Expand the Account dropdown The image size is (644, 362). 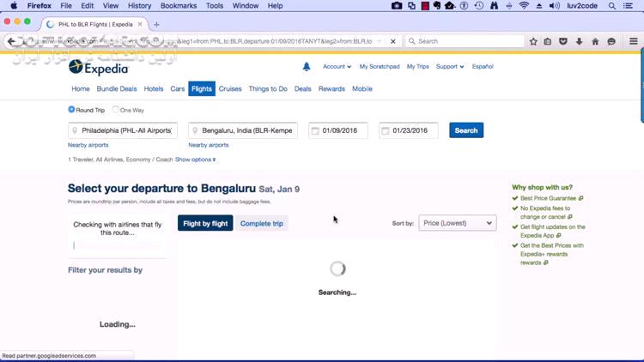pos(337,67)
